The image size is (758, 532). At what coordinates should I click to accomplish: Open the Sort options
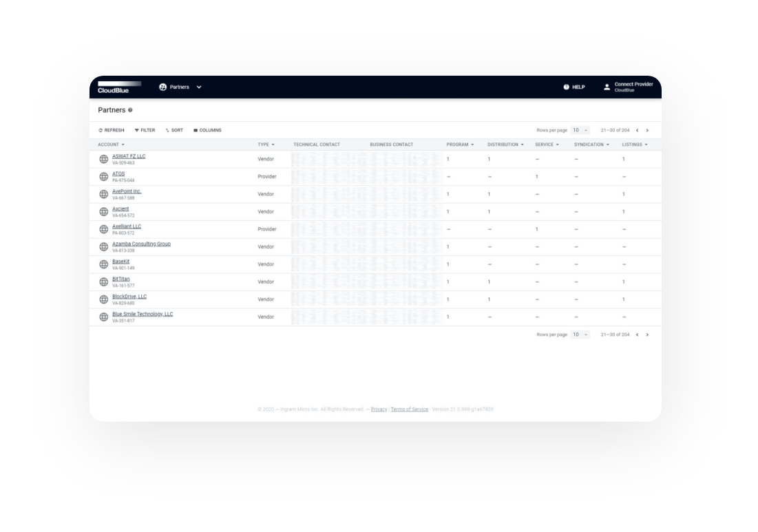(x=174, y=131)
